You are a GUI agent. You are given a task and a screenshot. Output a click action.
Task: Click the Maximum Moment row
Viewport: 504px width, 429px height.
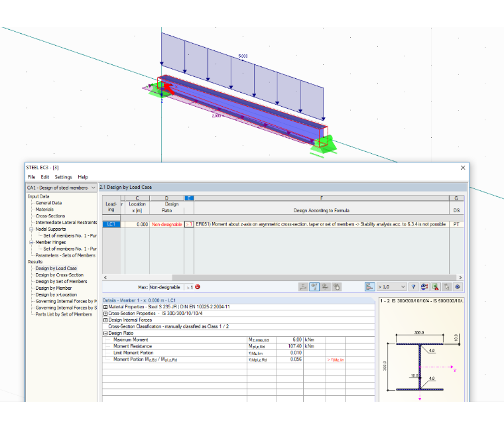tap(239, 339)
